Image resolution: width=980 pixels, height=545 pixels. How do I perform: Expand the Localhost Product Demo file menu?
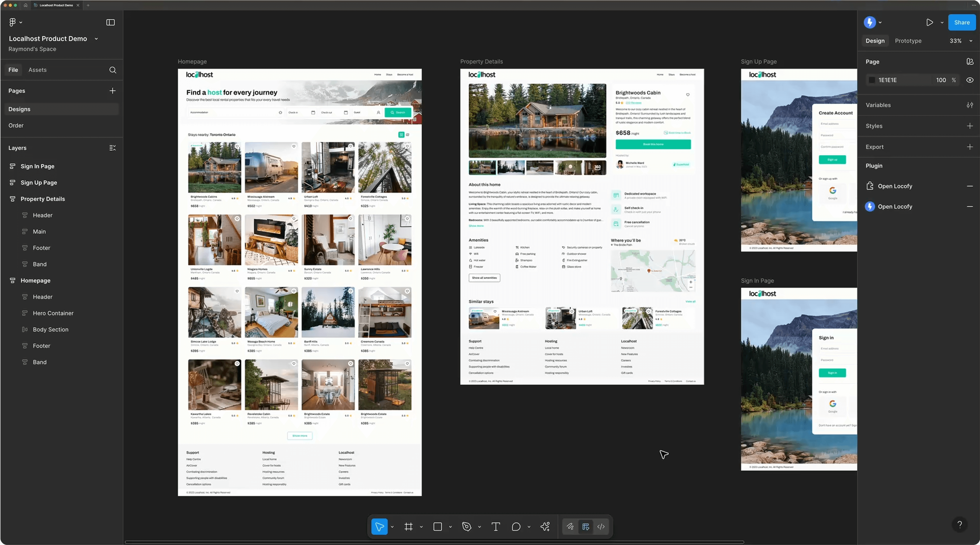[96, 39]
